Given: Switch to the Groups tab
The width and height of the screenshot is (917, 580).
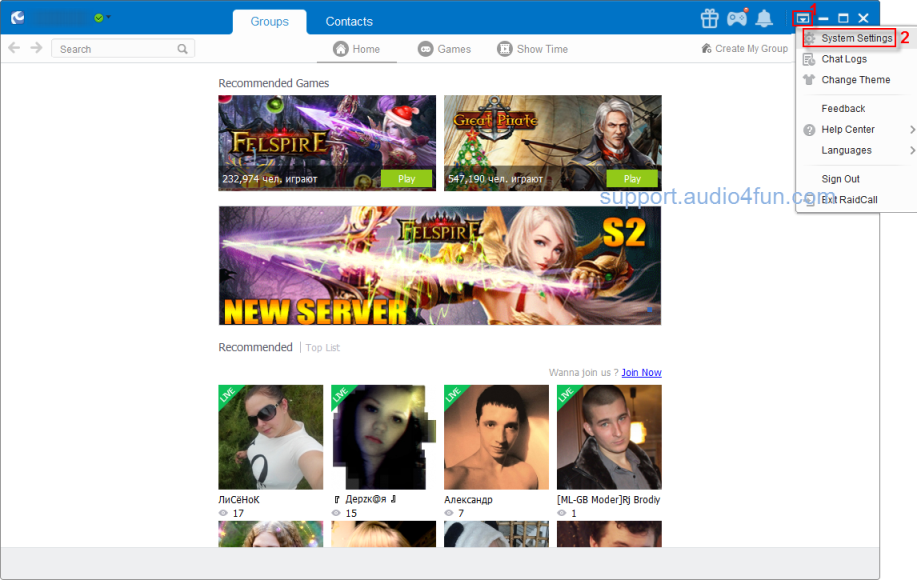Looking at the screenshot, I should click(270, 22).
